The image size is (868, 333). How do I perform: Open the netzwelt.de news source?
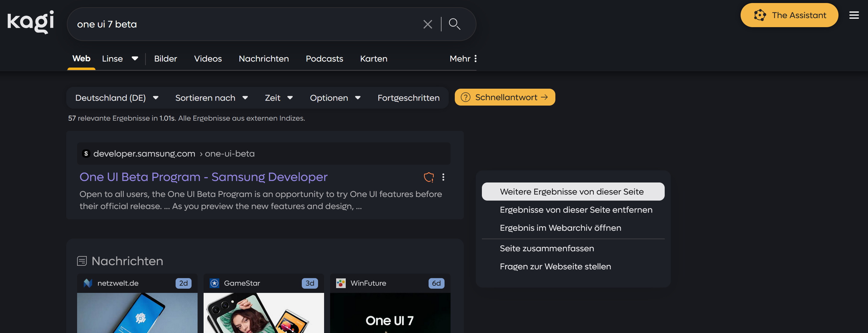tap(118, 283)
